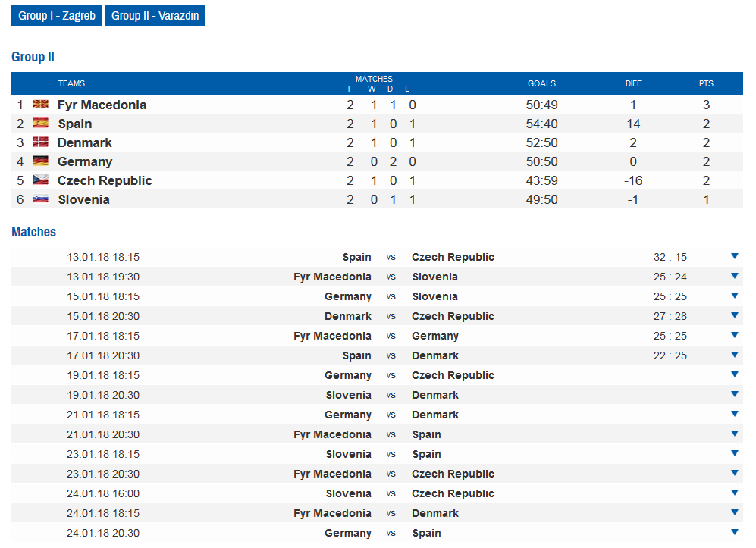Click the Fyr Macedonia flag icon
Image resolution: width=756 pixels, height=548 pixels.
tap(40, 105)
